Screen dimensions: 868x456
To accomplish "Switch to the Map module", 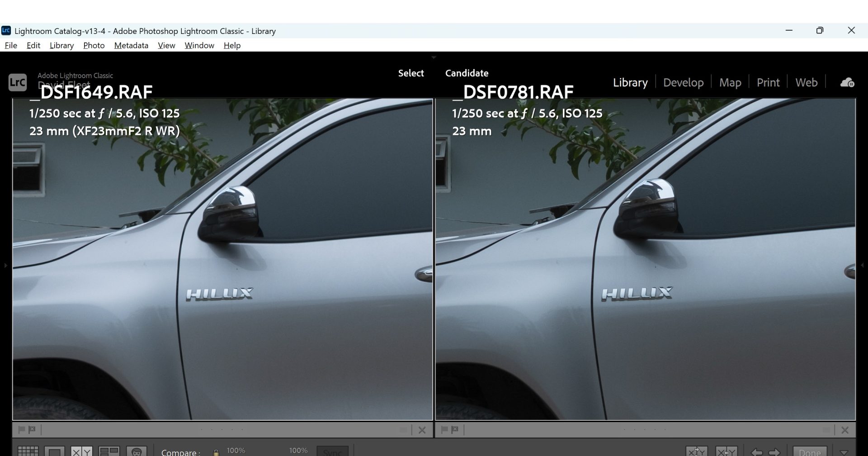I will tap(730, 82).
